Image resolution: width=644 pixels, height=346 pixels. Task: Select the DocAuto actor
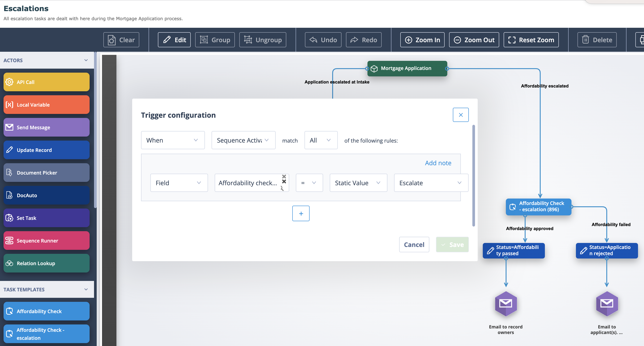coord(47,195)
